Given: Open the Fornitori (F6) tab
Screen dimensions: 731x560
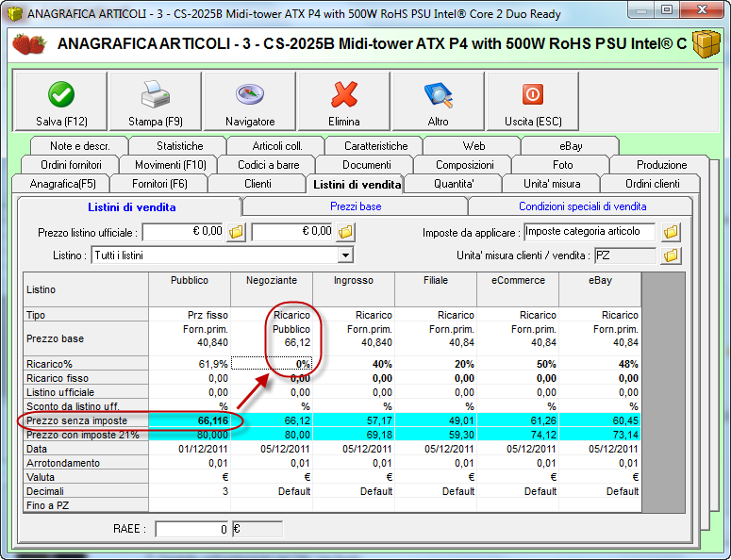Looking at the screenshot, I should [159, 184].
